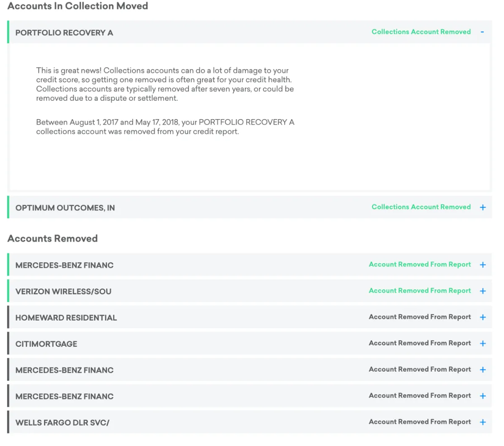Click green Account Removed From Report beside VERIZON
The image size is (504, 446).
(x=420, y=290)
